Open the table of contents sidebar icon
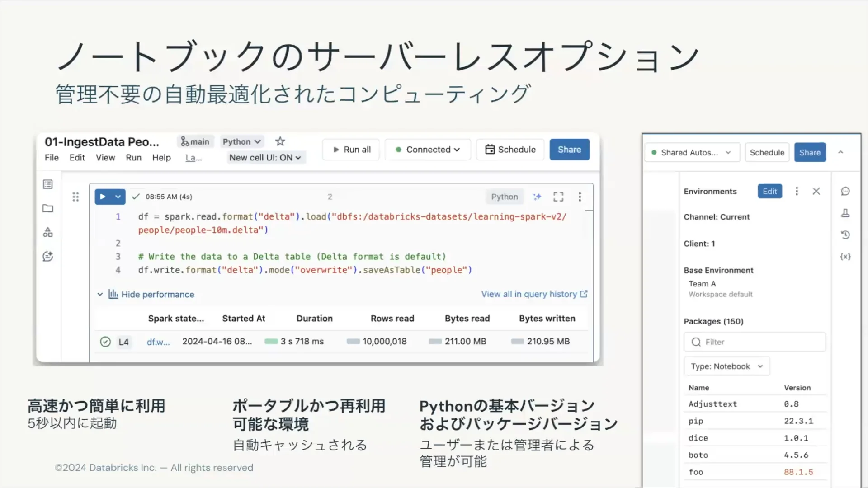 pos(47,184)
